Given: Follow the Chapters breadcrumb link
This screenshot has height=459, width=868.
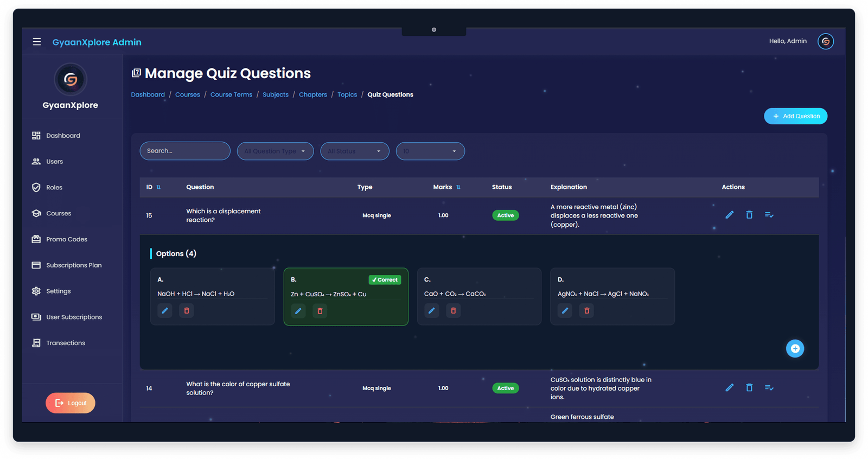Looking at the screenshot, I should (313, 94).
